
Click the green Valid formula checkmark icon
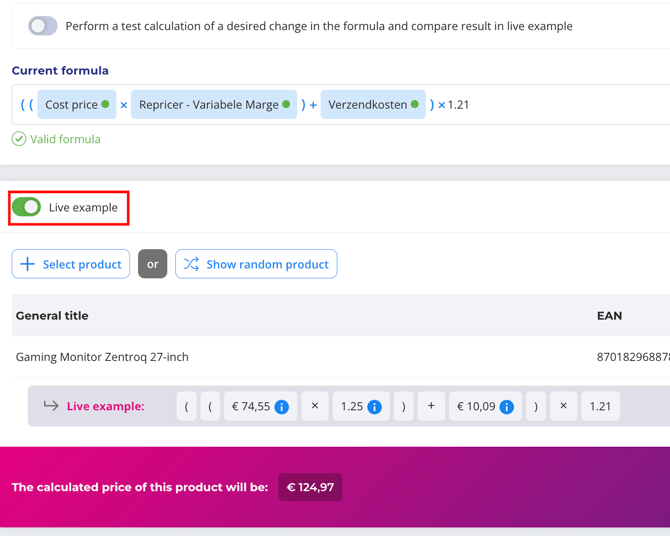point(19,139)
